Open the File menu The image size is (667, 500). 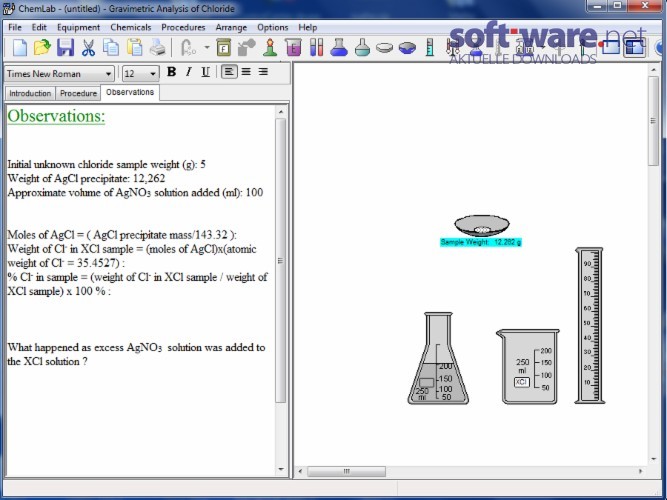[x=14, y=27]
